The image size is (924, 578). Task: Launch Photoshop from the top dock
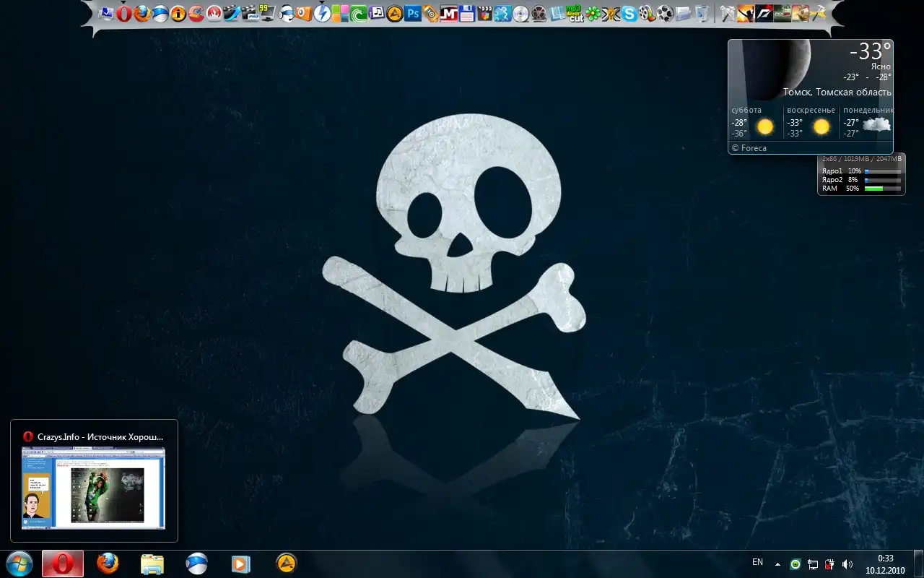point(413,13)
